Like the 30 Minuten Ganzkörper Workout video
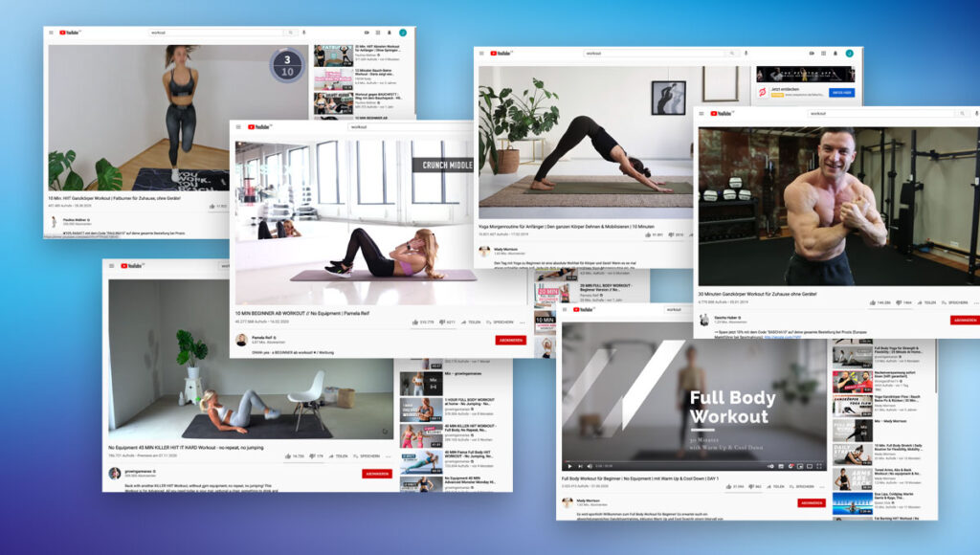 872,302
